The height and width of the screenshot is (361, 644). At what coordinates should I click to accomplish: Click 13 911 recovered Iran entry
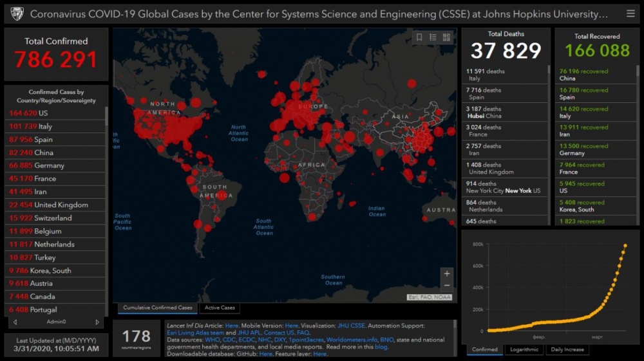tap(596, 131)
